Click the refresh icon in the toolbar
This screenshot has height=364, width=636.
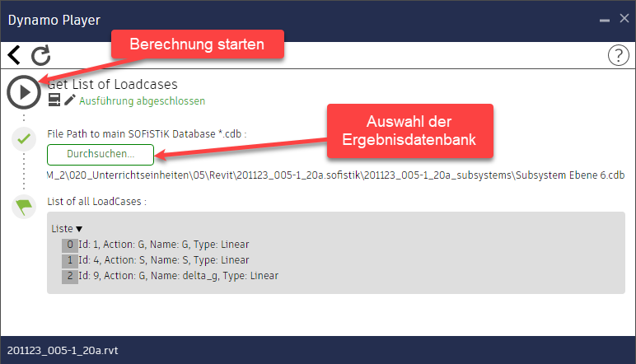pos(40,55)
